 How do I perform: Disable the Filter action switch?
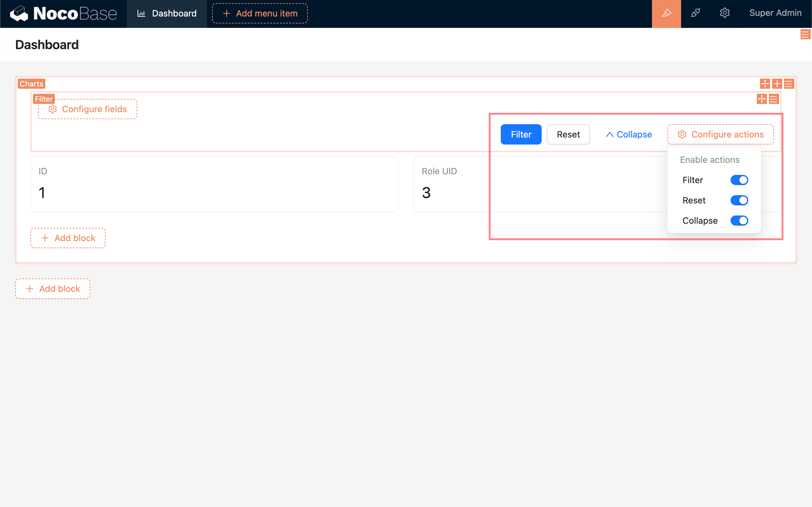[x=739, y=180]
